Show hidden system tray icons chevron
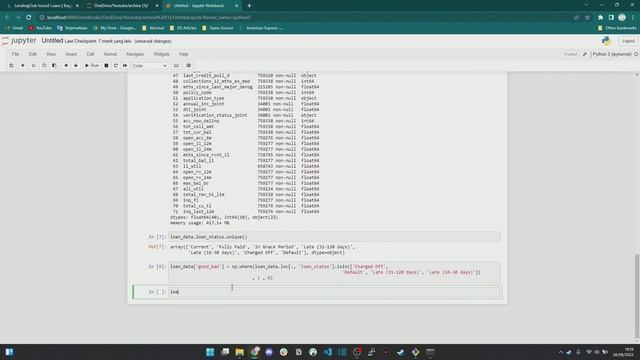 560,352
